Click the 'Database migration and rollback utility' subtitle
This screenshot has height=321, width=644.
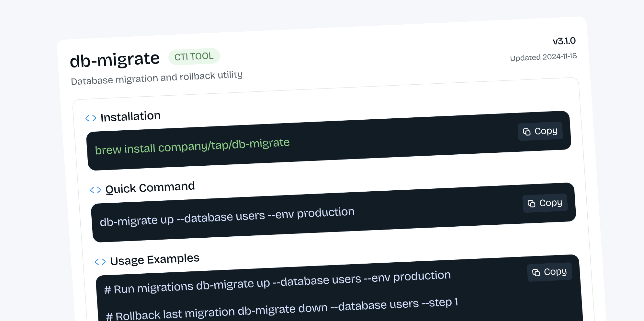click(157, 78)
